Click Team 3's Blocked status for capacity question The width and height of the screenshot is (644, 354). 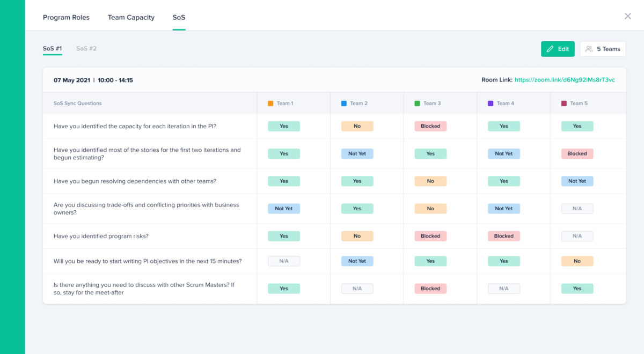tap(430, 126)
